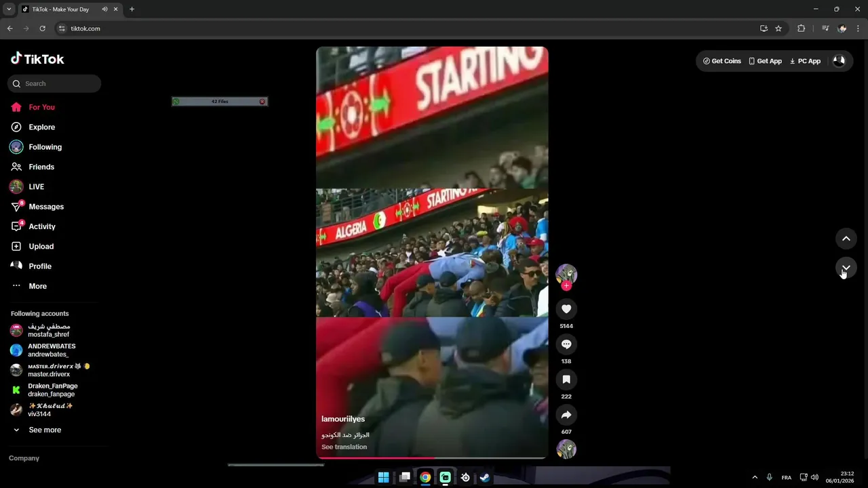Image resolution: width=868 pixels, height=488 pixels.
Task: Open mostafa_shref following account
Action: [x=41, y=330]
